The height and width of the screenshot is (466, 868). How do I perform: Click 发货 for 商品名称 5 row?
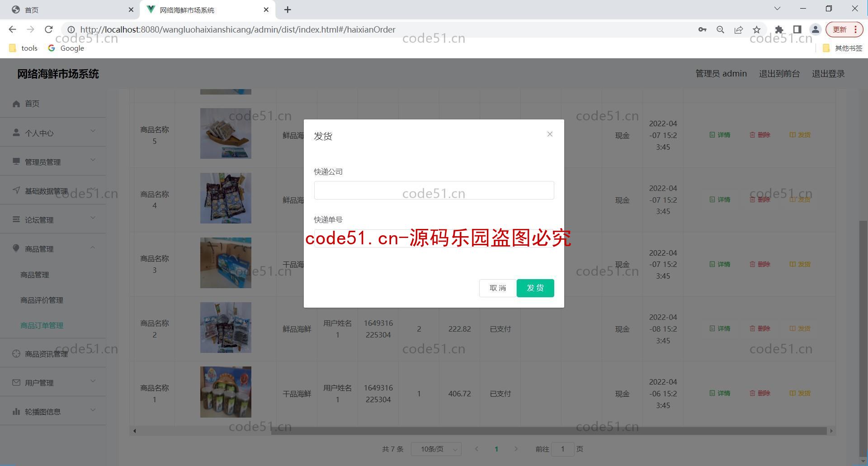(x=800, y=135)
